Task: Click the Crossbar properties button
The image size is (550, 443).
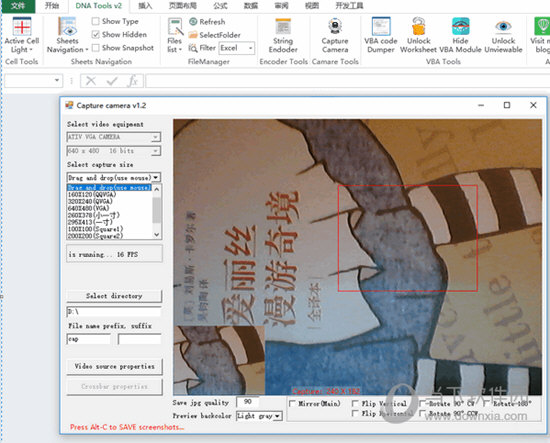Action: 114,387
